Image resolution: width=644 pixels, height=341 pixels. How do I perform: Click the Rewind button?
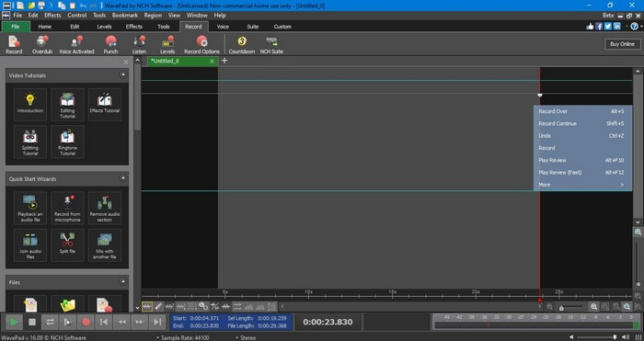(121, 322)
